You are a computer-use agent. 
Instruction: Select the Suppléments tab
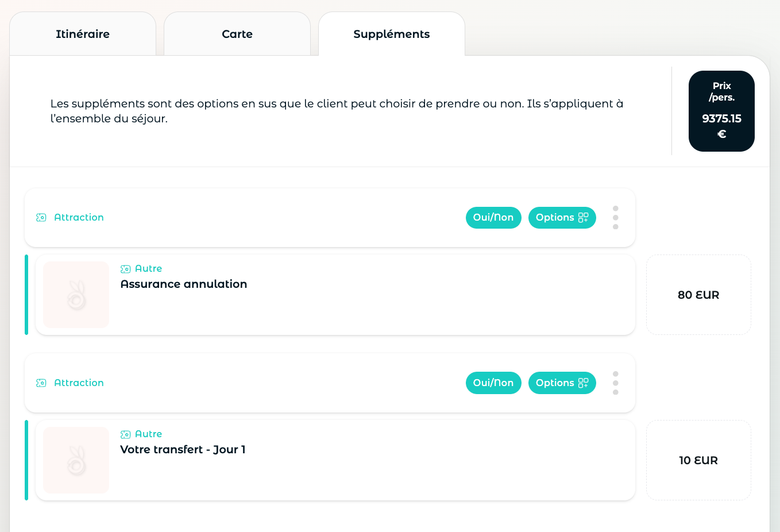(x=392, y=34)
